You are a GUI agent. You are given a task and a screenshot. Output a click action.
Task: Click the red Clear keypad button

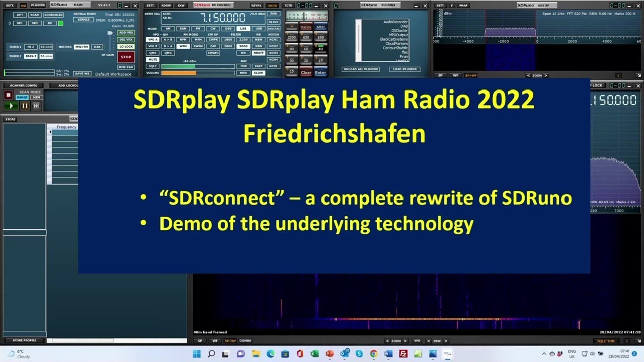306,72
